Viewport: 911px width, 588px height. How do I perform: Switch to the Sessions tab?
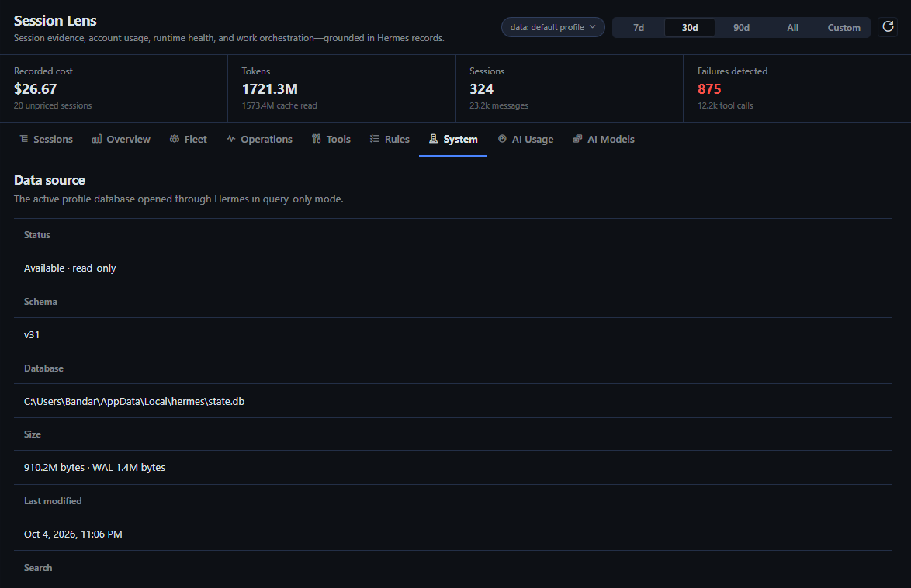[x=46, y=139]
